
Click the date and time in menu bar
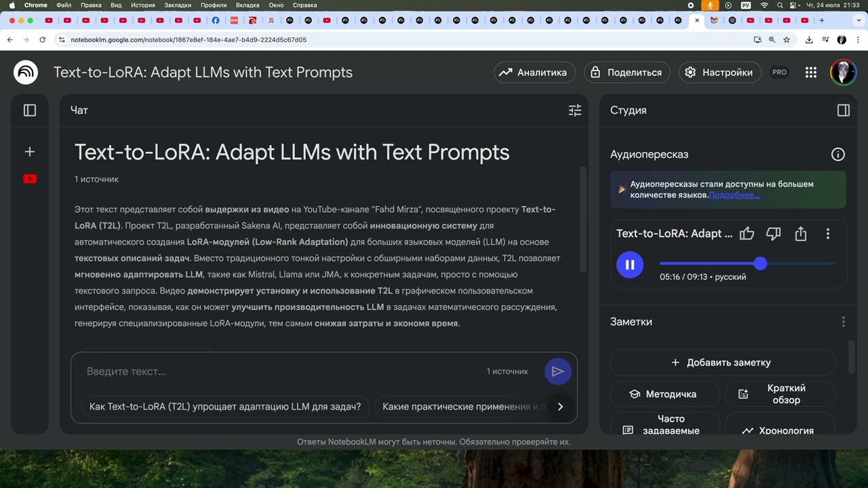coord(833,5)
